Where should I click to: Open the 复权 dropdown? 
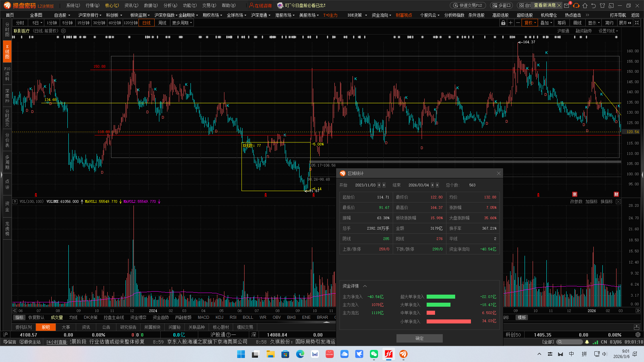coord(530,23)
